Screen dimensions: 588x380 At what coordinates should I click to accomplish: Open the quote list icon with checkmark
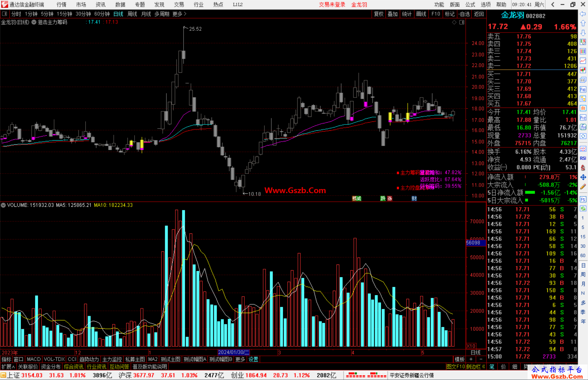[x=583, y=42]
